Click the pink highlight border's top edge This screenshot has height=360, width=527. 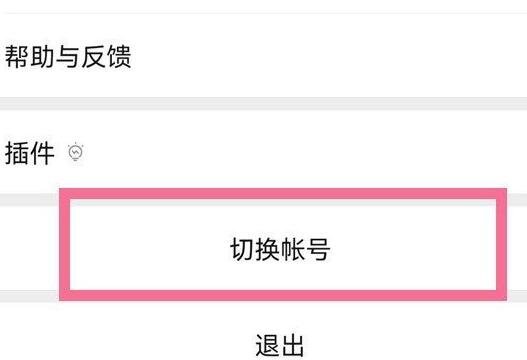(283, 194)
